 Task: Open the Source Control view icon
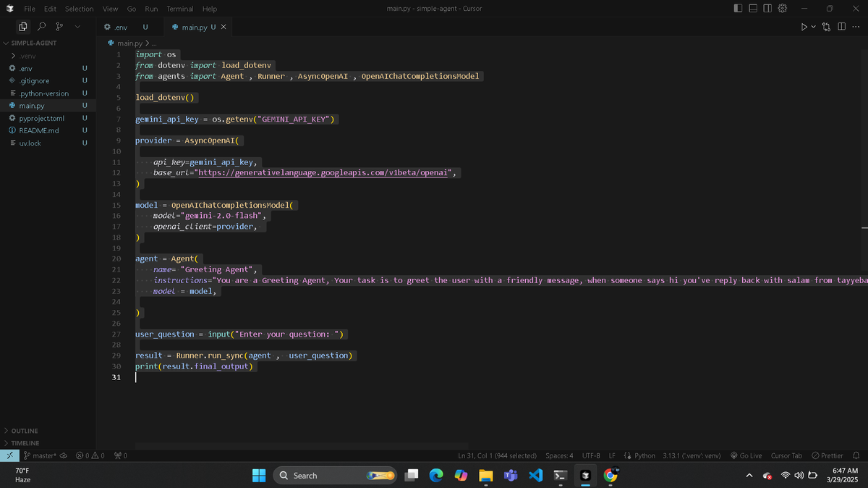pyautogui.click(x=59, y=27)
